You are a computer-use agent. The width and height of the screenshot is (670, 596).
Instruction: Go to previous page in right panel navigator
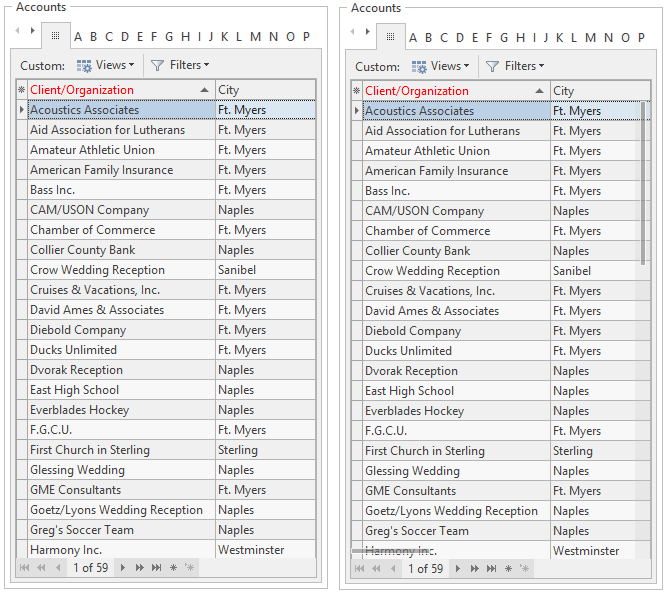(376, 569)
